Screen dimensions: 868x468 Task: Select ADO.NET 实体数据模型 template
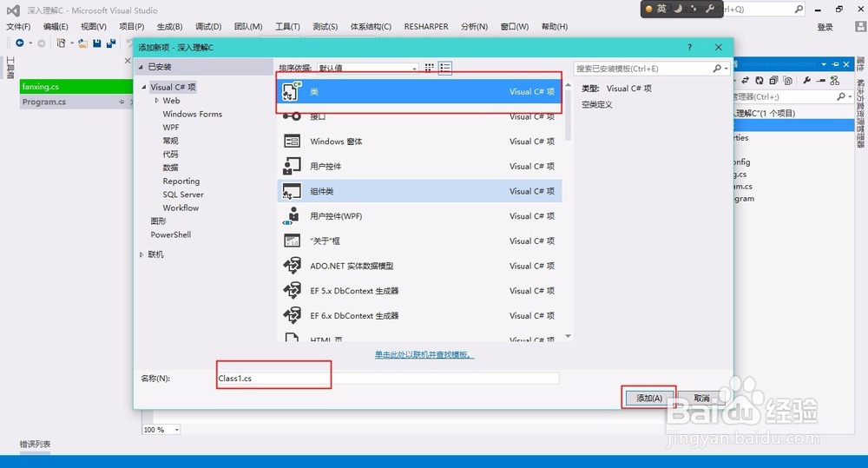click(x=419, y=266)
